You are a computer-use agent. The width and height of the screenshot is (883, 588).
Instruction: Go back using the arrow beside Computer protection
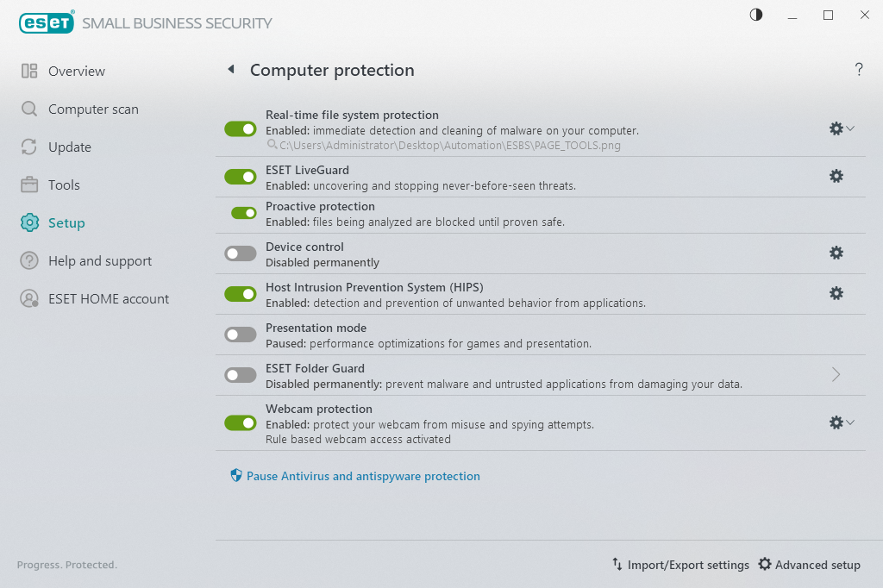tap(231, 70)
